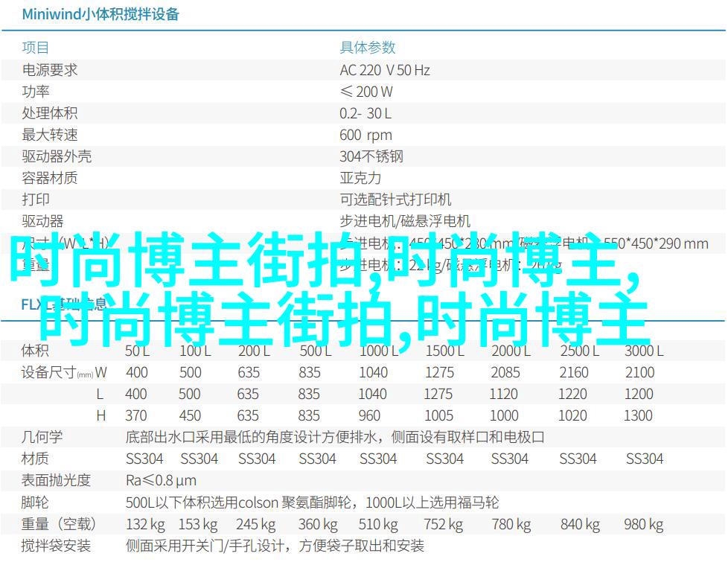This screenshot has height=565, width=728.
Task: Click the 搅拌袋安装 row label
Action: (x=56, y=546)
